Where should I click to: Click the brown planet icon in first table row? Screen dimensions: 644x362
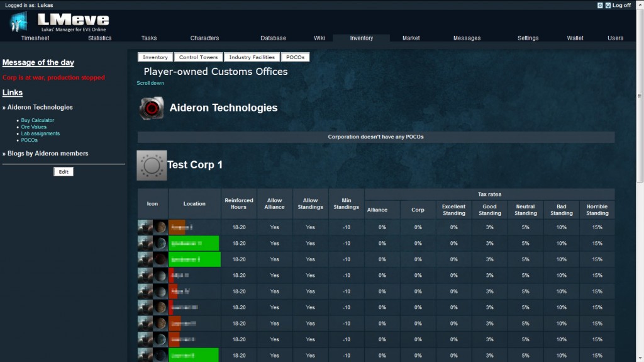click(160, 227)
